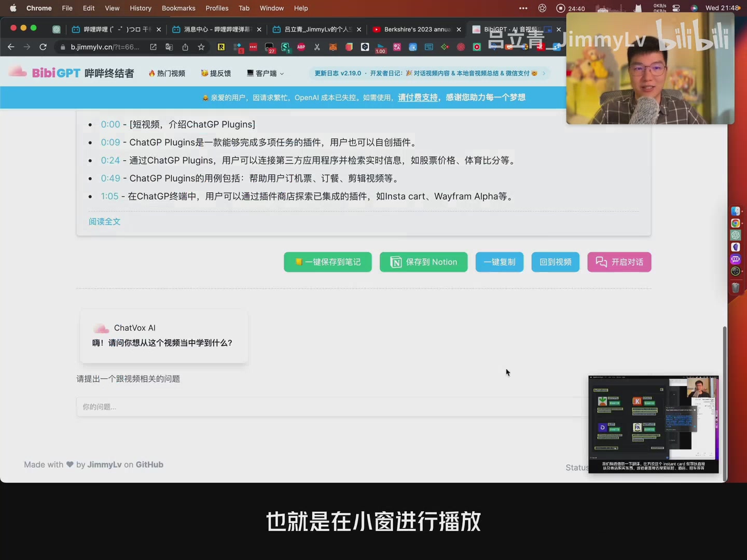Click the BibiGPT pink cloud logo
Screen dimensions: 747x560
tap(17, 72)
